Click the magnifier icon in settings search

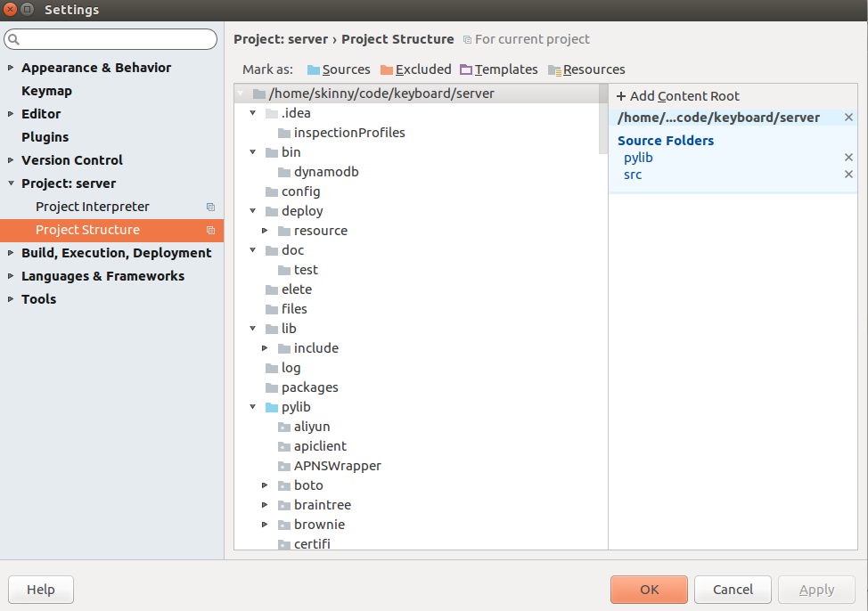13,39
